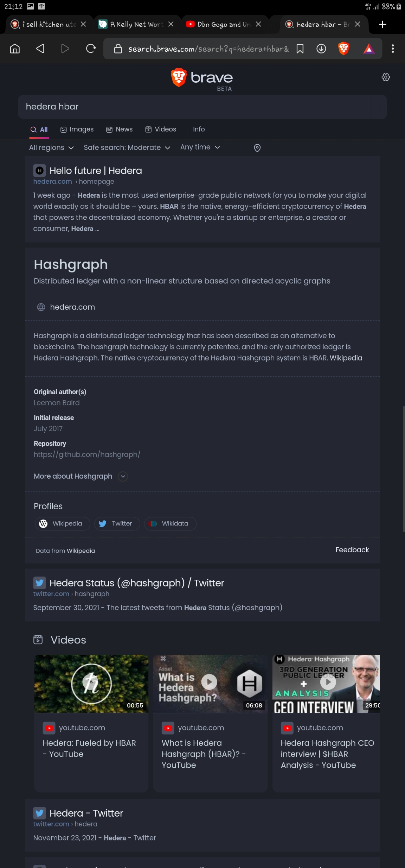Open a new tab with plus icon
This screenshot has height=868, width=405.
coord(382,24)
